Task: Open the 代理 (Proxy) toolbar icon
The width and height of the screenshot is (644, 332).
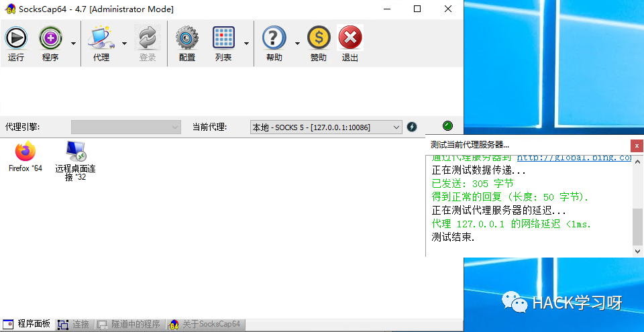Action: pyautogui.click(x=101, y=44)
